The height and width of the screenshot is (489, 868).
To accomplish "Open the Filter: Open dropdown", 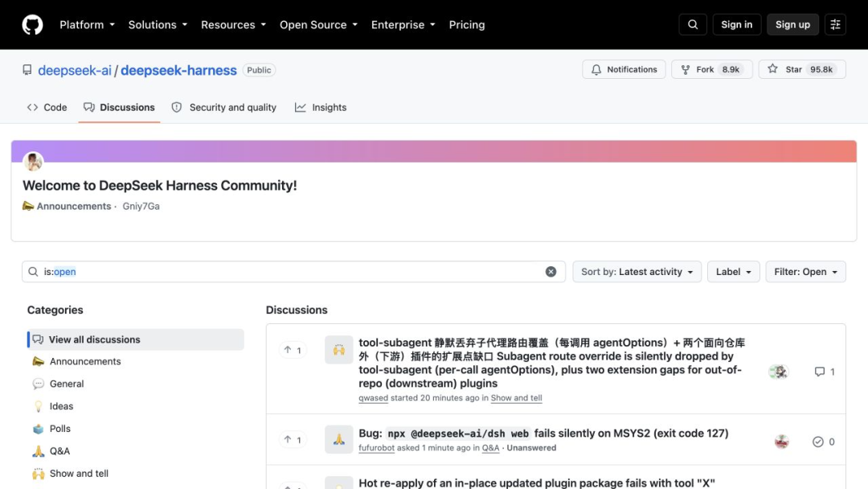I will (x=805, y=271).
